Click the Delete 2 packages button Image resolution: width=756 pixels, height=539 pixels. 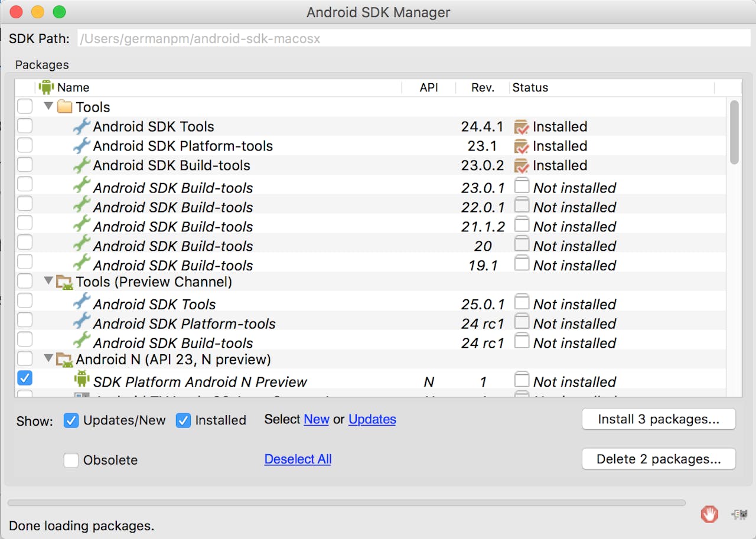(x=659, y=459)
